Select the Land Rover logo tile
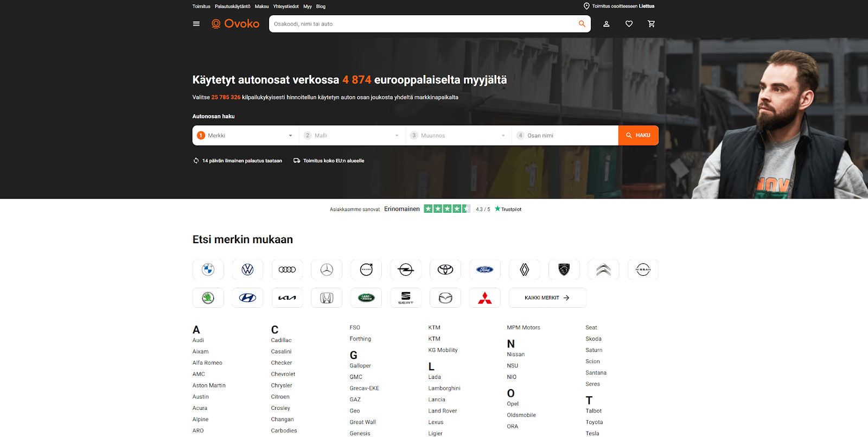Viewport: 868px width, 437px height. click(366, 298)
